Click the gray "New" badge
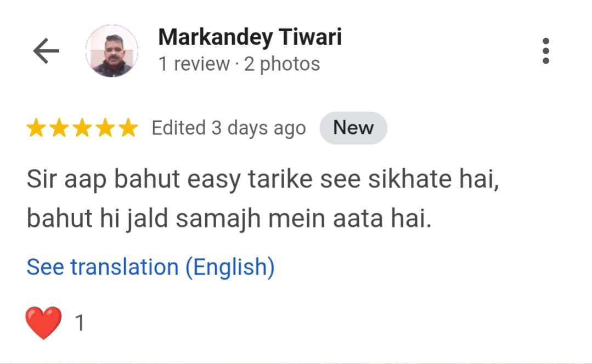 click(353, 128)
